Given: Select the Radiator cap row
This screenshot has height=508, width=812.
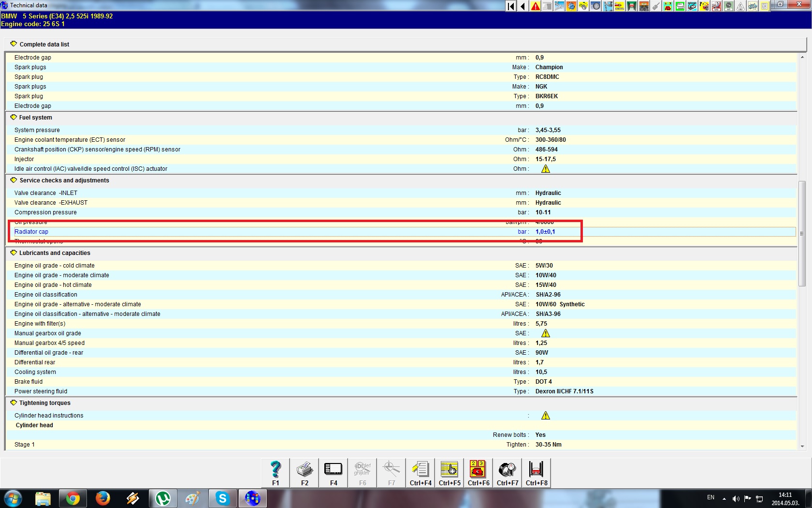Looking at the screenshot, I should (402, 232).
